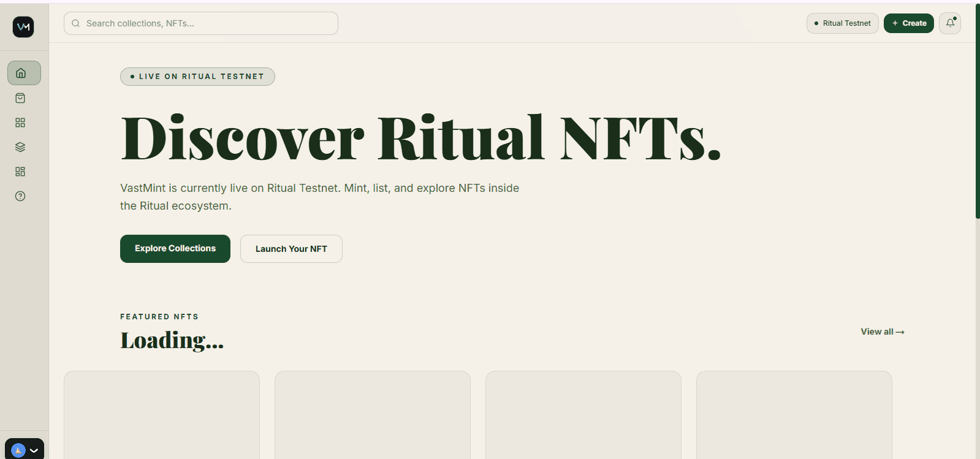Focus the Search collections, NFTs field

coord(201,23)
